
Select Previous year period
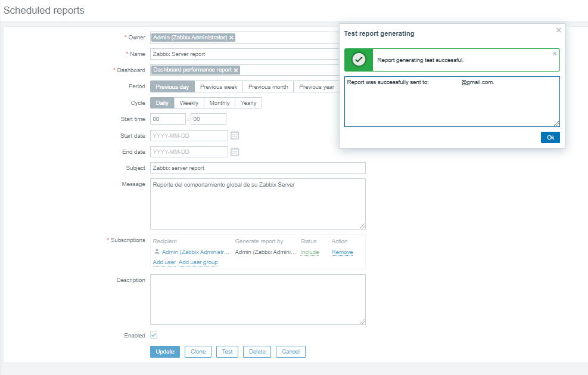316,86
